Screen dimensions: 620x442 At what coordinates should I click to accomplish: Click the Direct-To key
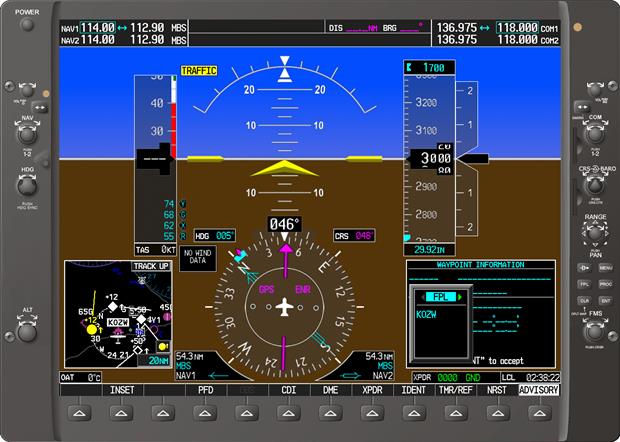[584, 268]
